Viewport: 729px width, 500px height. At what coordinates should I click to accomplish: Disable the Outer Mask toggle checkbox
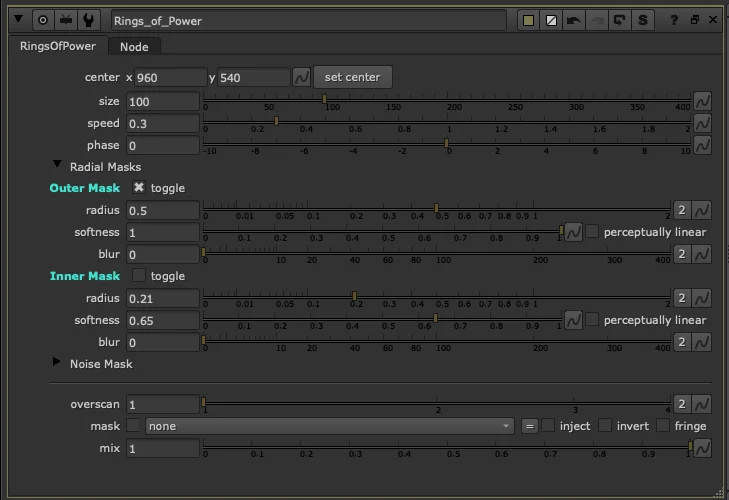139,188
